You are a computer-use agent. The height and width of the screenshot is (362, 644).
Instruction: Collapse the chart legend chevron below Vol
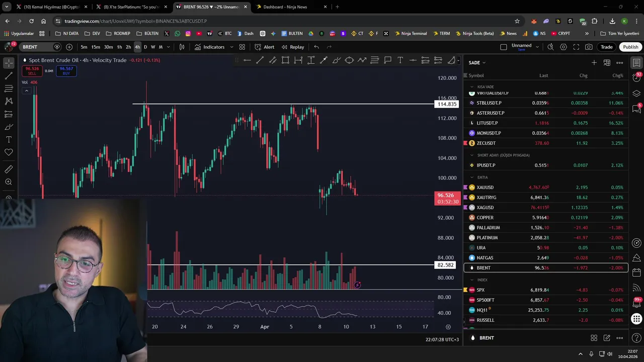pos(27,90)
